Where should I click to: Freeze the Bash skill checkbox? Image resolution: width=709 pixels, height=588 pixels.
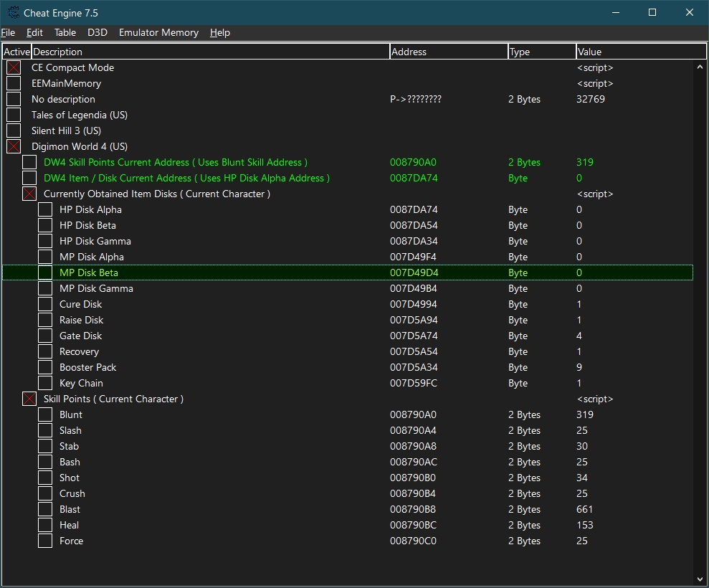pos(45,462)
